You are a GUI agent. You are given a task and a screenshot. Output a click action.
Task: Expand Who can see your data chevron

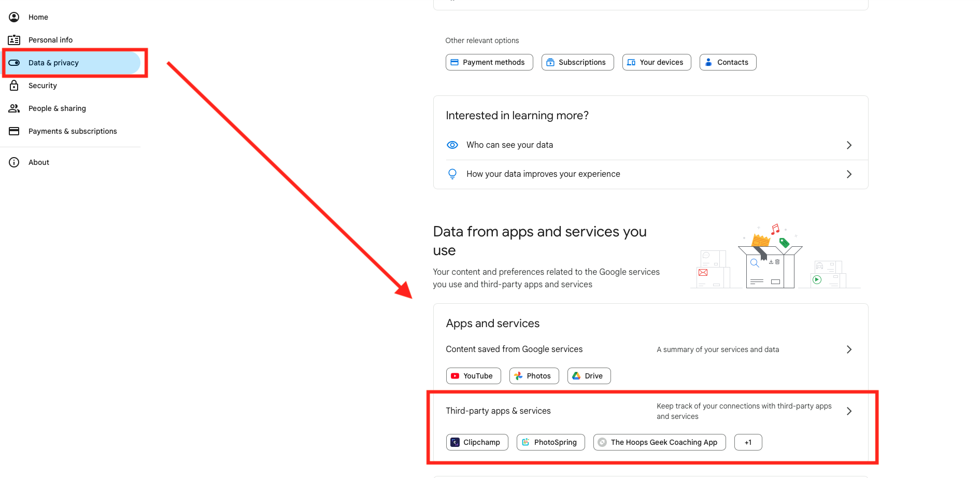849,145
